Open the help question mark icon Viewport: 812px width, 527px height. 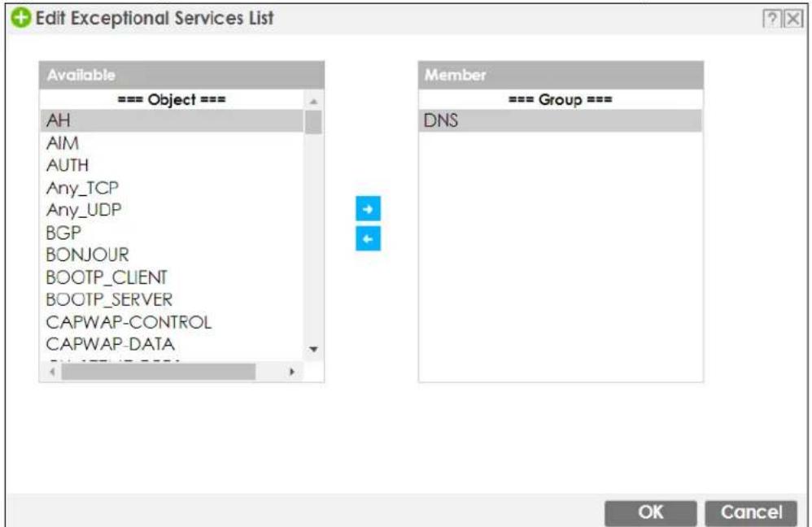pos(771,20)
